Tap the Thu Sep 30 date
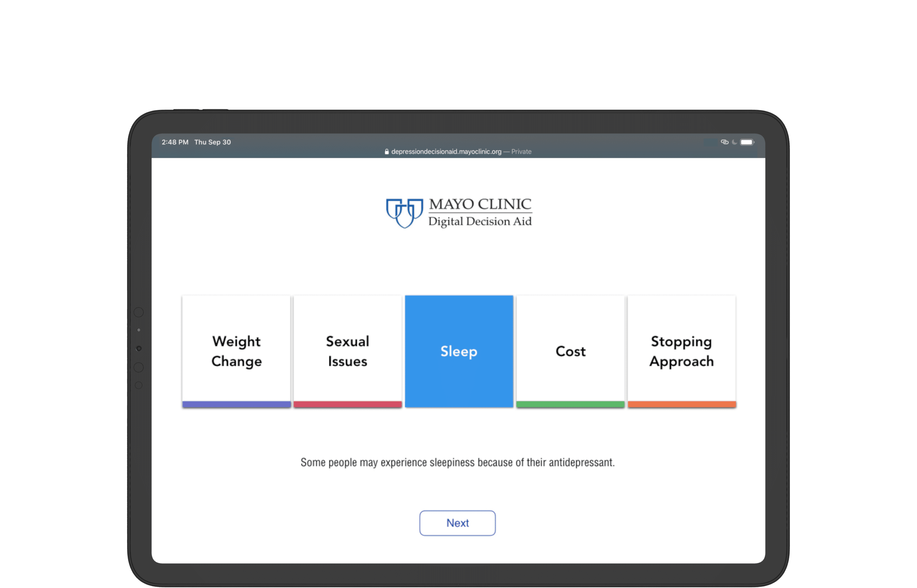Image resolution: width=917 pixels, height=588 pixels. pyautogui.click(x=213, y=142)
